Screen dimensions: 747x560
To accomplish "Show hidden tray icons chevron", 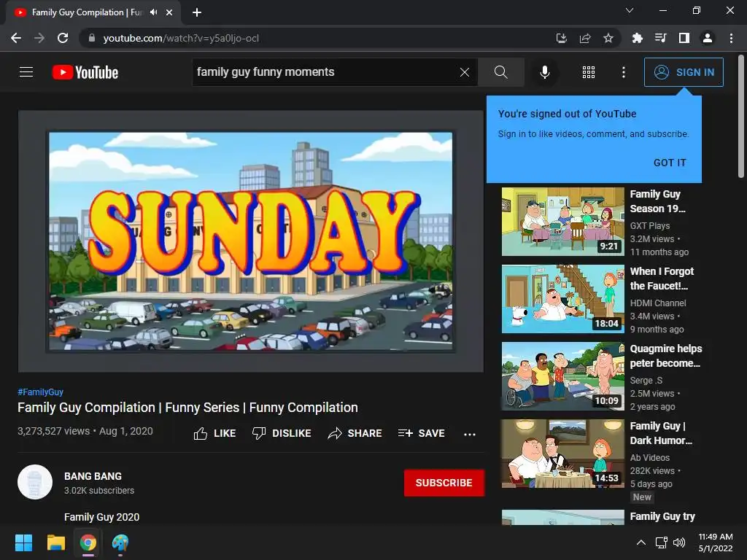I will (x=641, y=542).
